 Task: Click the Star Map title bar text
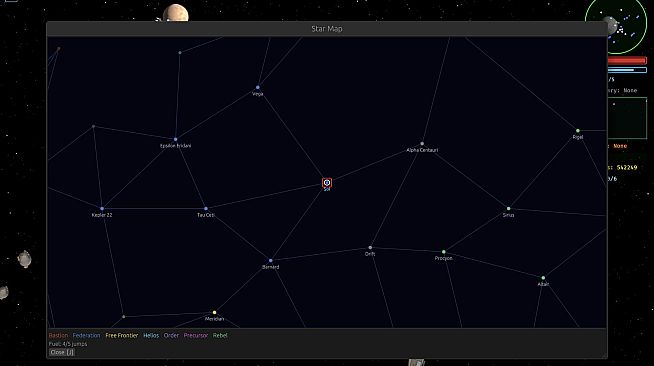[327, 29]
